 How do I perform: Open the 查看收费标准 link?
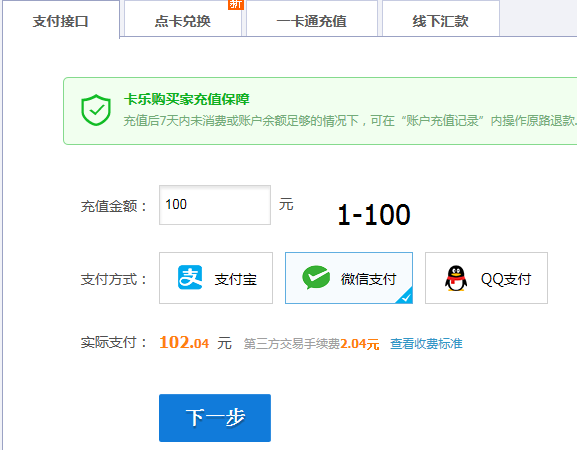426,344
